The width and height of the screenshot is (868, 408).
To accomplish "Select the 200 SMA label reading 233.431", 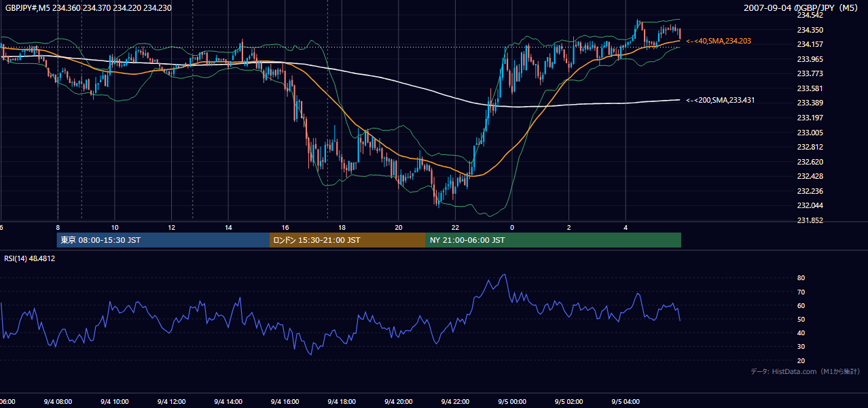I will tap(721, 101).
